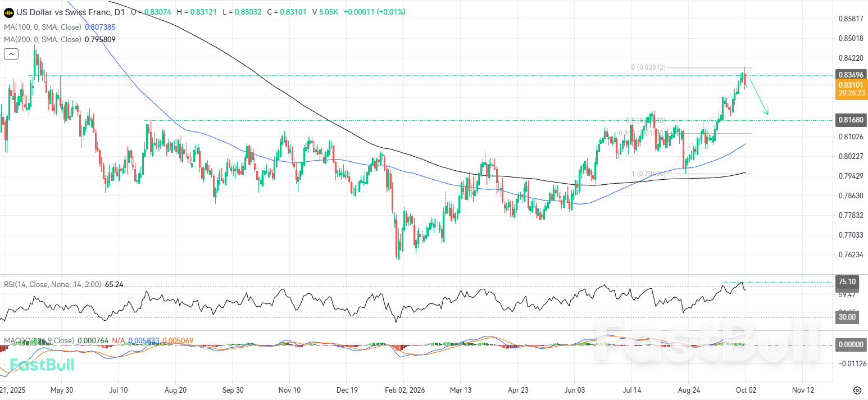This screenshot has height=400, width=868.
Task: Click the price axis label 0.76234
Action: pyautogui.click(x=851, y=254)
